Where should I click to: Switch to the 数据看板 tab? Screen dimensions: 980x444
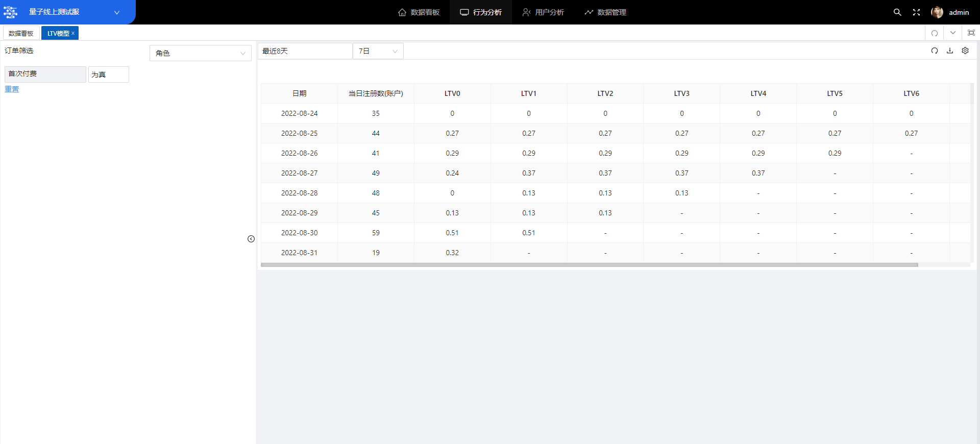tap(21, 33)
